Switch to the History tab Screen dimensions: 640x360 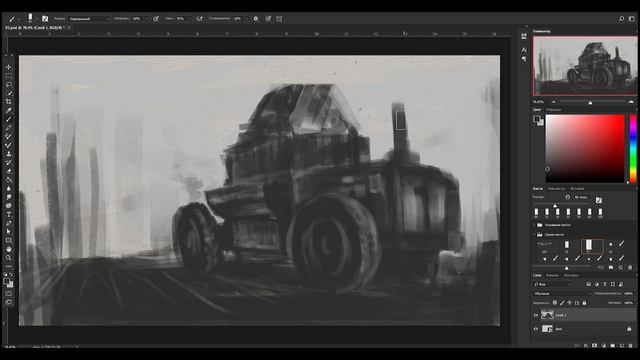(x=577, y=189)
